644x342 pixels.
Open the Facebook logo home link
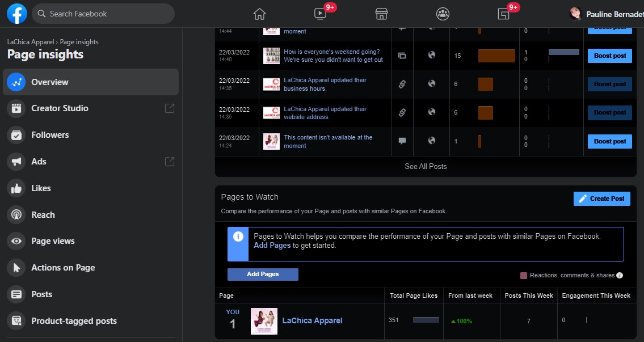17,14
